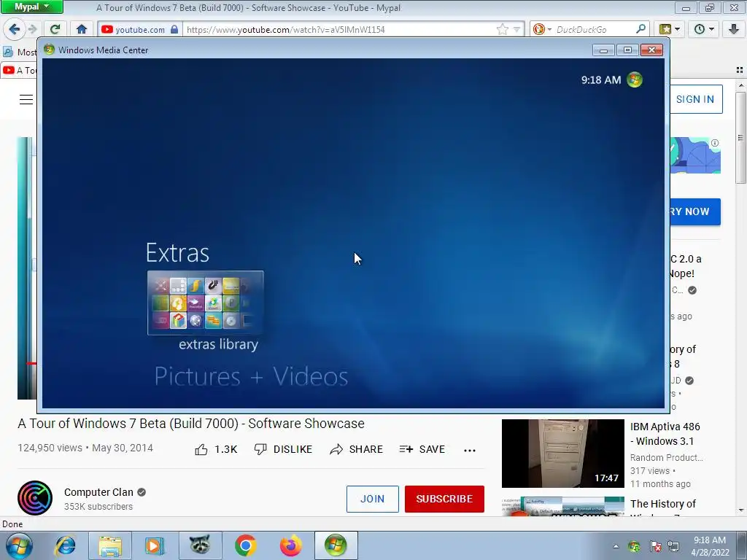Click the URL address field
The width and height of the screenshot is (747, 560).
(x=338, y=29)
